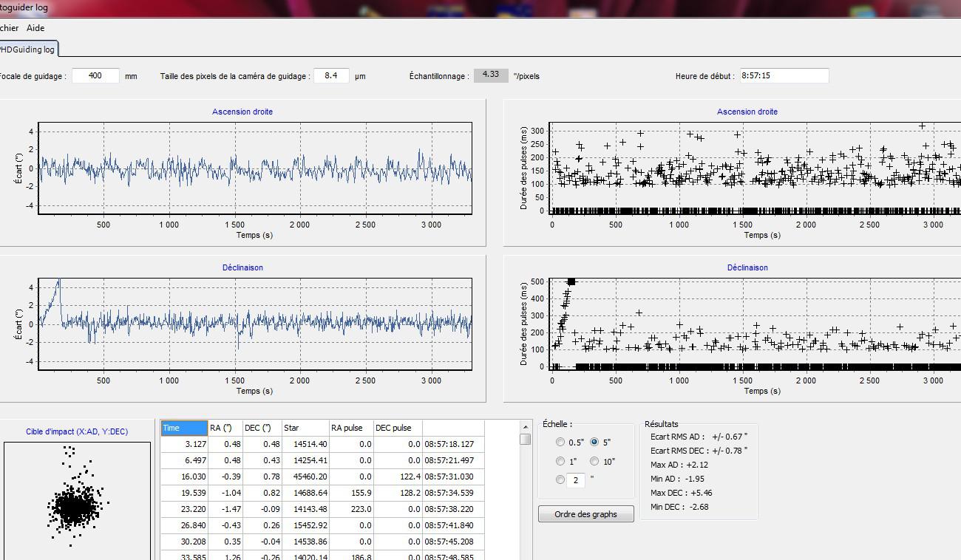The width and height of the screenshot is (961, 560).
Task: Click the DEC value 0.82
Action: click(x=262, y=493)
